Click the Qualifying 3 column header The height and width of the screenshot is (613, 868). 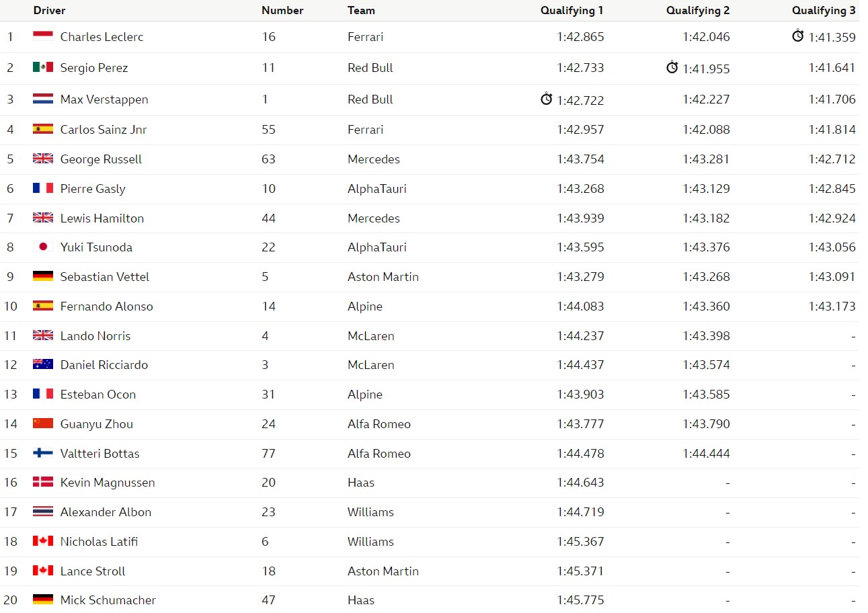(x=824, y=10)
